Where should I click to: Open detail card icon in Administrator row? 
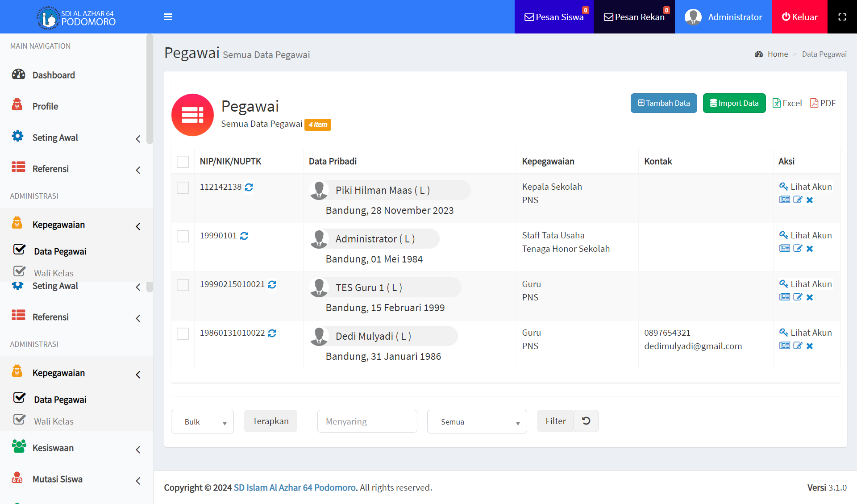pyautogui.click(x=784, y=248)
